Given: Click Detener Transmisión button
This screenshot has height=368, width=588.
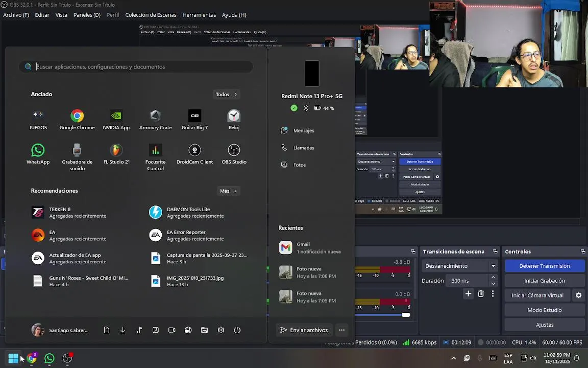Looking at the screenshot, I should (545, 266).
